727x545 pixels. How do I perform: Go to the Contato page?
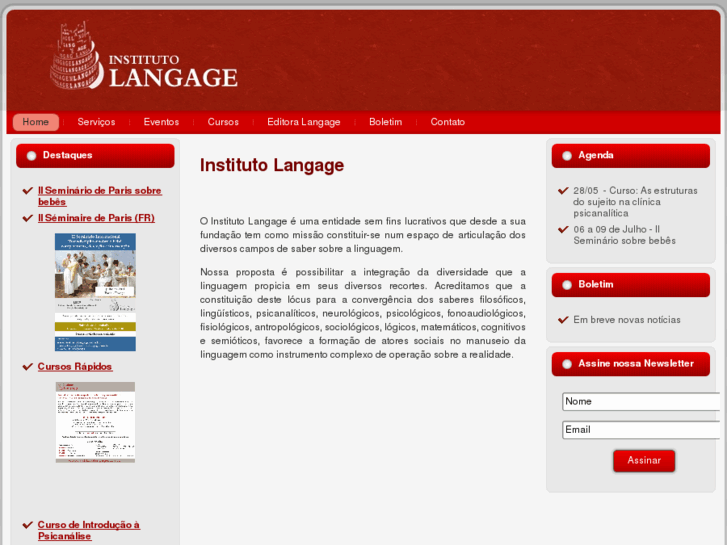447,122
